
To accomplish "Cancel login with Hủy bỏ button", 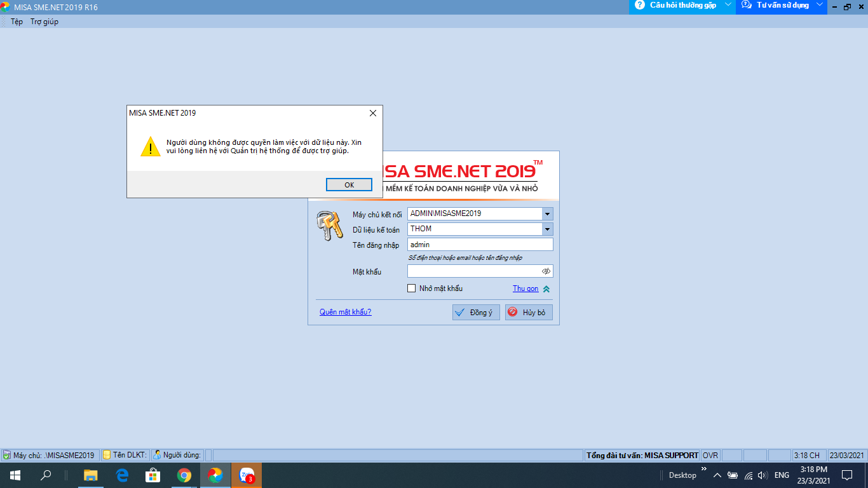I will pos(529,313).
